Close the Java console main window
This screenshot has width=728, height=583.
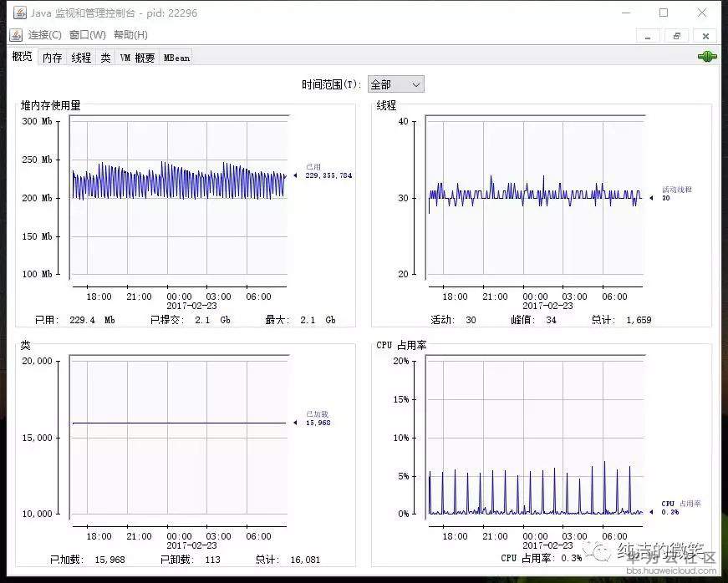click(702, 13)
